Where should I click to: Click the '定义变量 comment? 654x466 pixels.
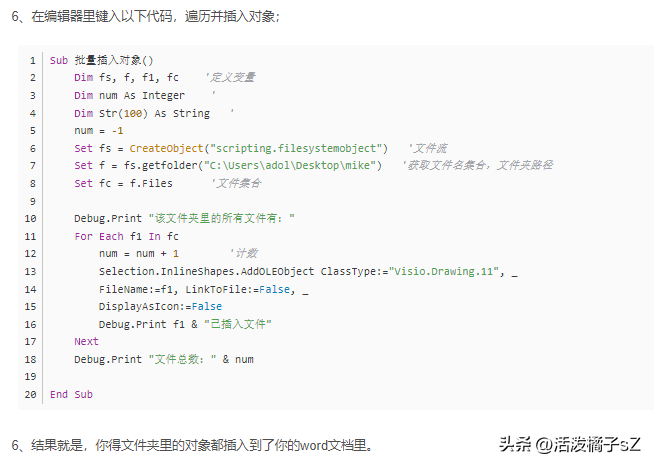pyautogui.click(x=230, y=78)
